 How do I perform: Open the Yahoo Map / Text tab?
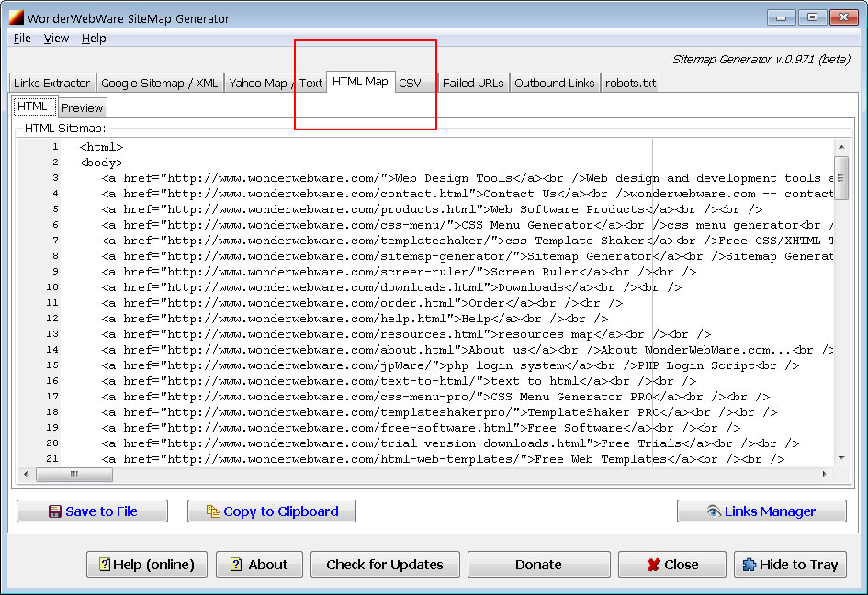(276, 83)
